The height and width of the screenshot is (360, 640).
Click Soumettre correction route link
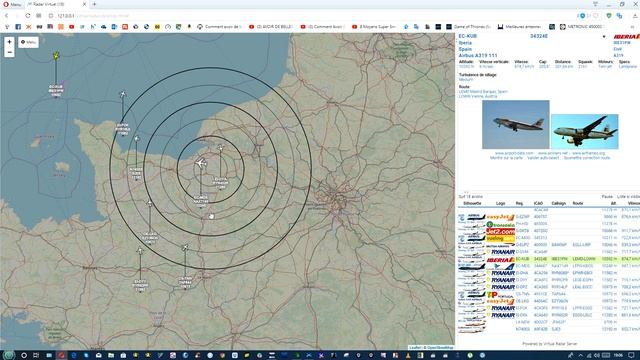click(587, 158)
